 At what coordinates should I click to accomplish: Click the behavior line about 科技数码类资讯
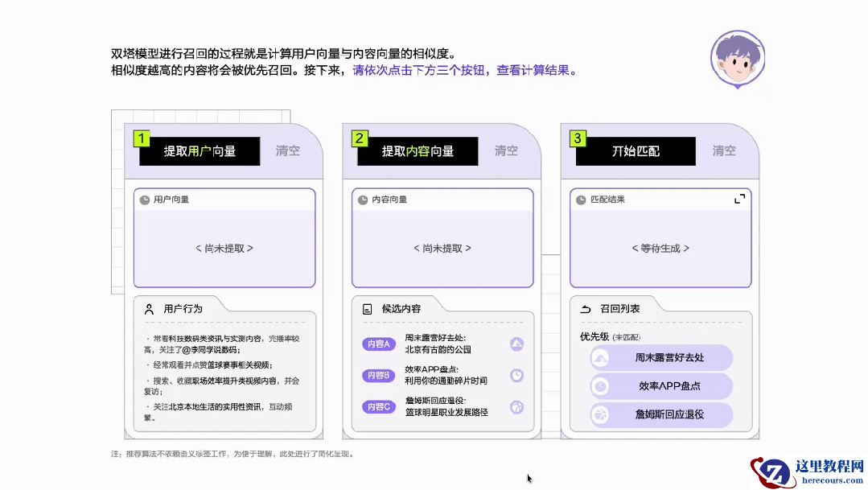221,344
